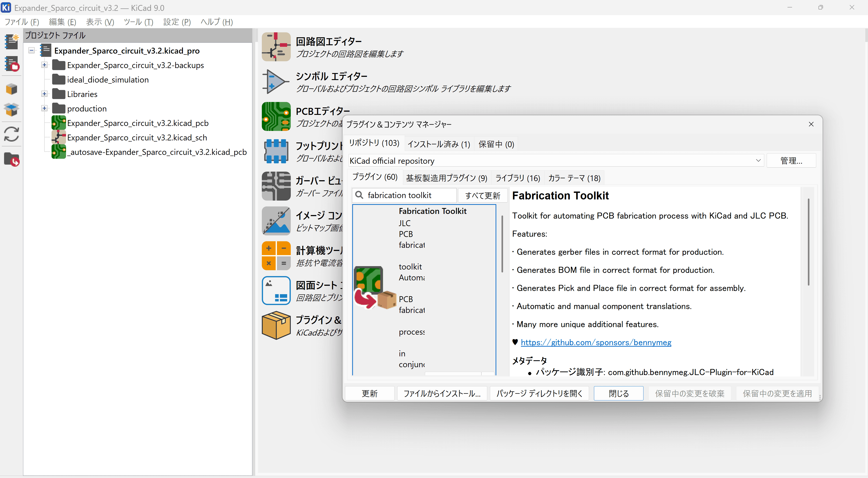Click the plugin list vertical scrollbar
This screenshot has width=868, height=478.
(502, 244)
